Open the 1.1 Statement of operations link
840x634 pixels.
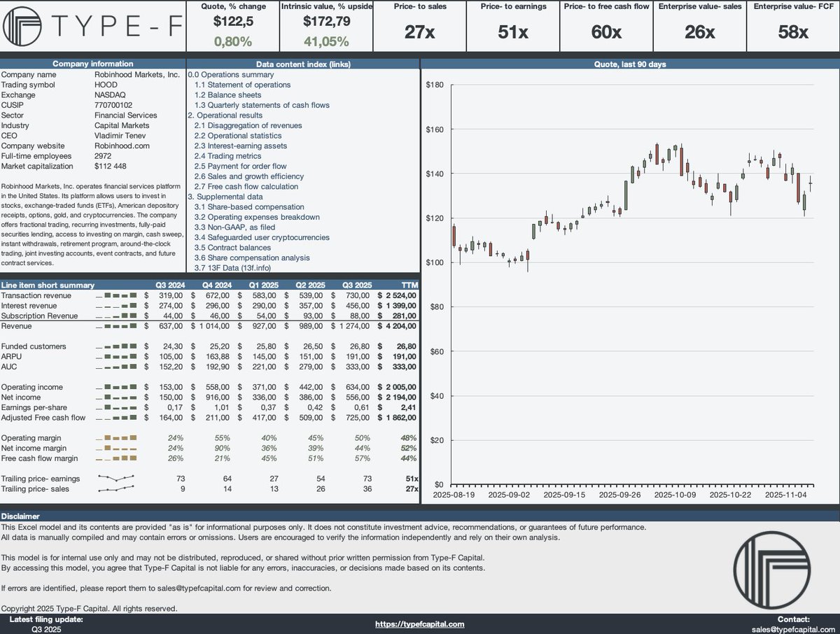click(x=242, y=85)
